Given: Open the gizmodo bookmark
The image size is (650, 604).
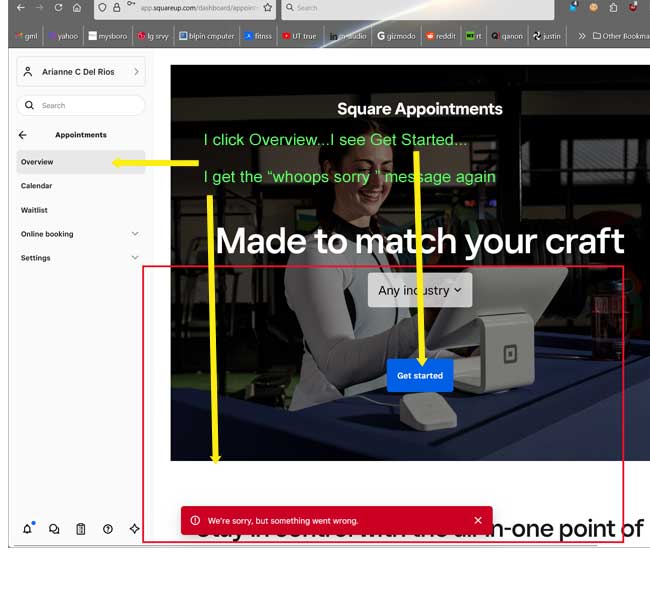Looking at the screenshot, I should tap(396, 36).
